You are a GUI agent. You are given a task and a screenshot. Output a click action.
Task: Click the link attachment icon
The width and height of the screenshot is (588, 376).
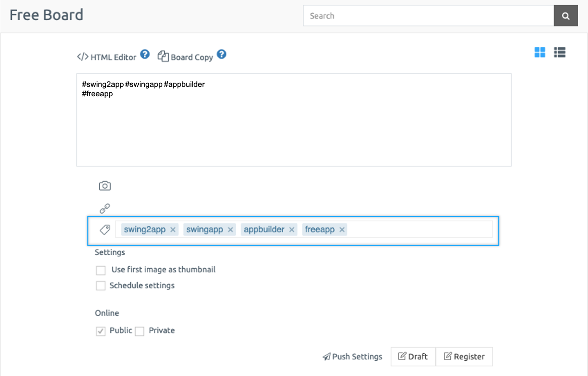click(105, 208)
